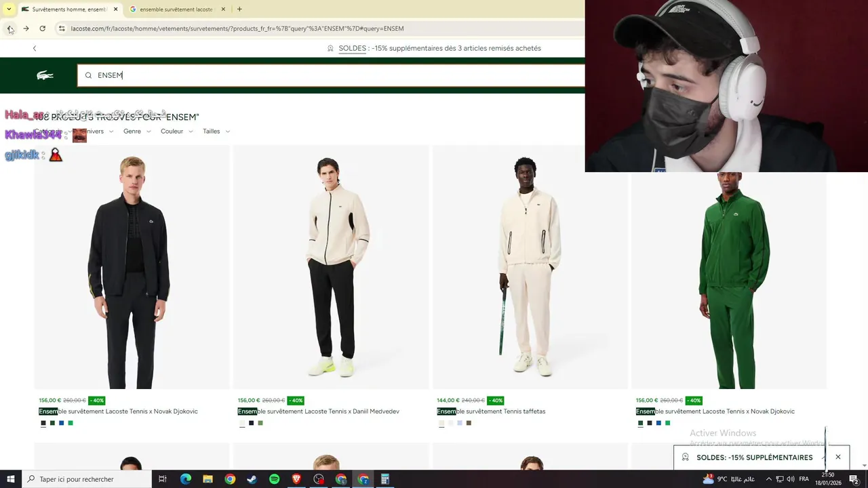
Task: Open the Windows Start menu
Action: tap(10, 479)
